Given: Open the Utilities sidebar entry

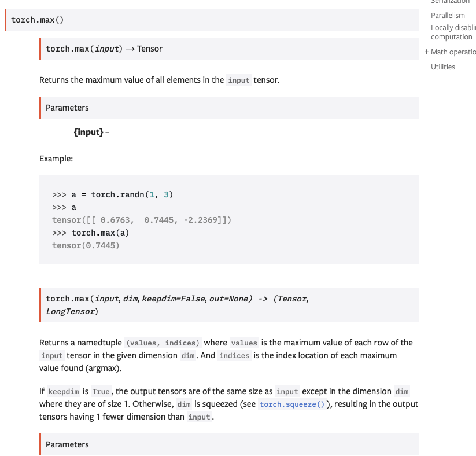Looking at the screenshot, I should (443, 67).
